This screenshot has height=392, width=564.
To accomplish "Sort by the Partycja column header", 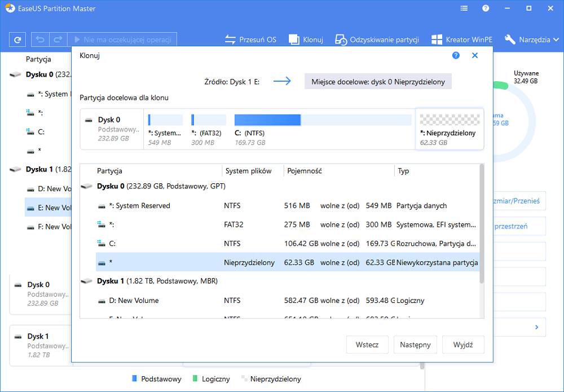I will point(110,171).
